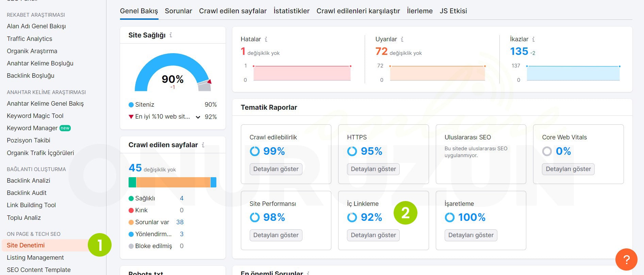Show details for Crawl edilebilirlik report

[276, 169]
